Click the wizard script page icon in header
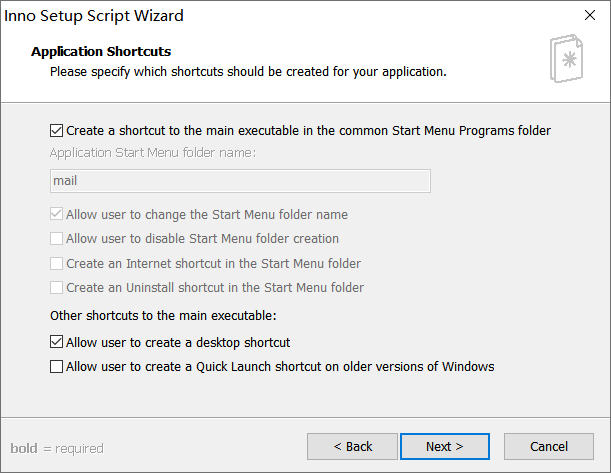The height and width of the screenshot is (473, 611). (567, 58)
